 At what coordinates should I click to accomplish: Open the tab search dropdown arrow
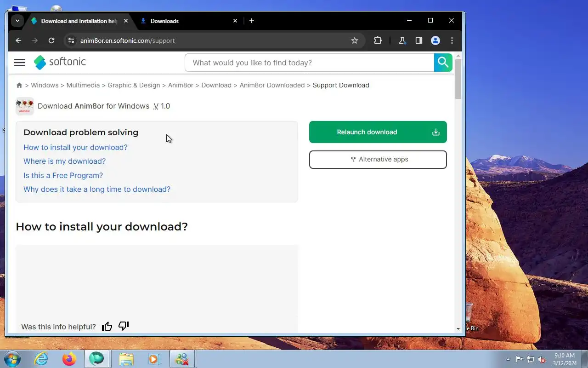pyautogui.click(x=17, y=21)
